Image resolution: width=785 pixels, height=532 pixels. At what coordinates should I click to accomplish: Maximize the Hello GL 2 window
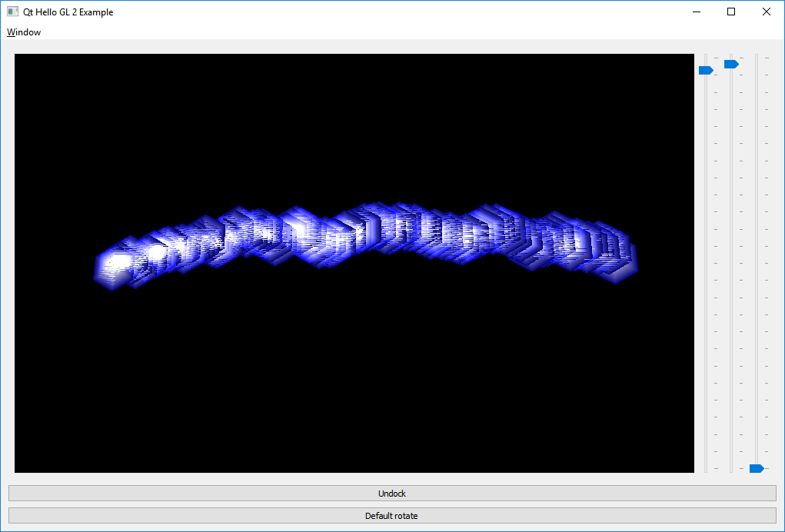(x=731, y=12)
